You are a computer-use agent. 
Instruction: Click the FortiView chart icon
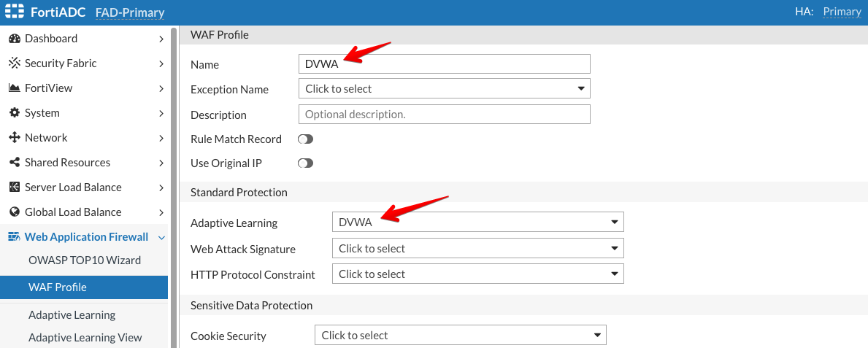click(x=14, y=88)
